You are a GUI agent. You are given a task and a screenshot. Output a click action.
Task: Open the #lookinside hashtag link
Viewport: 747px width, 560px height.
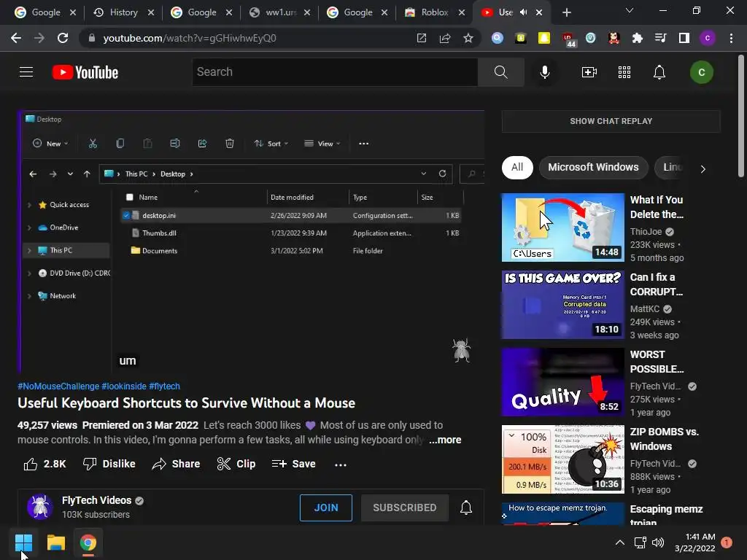(124, 386)
